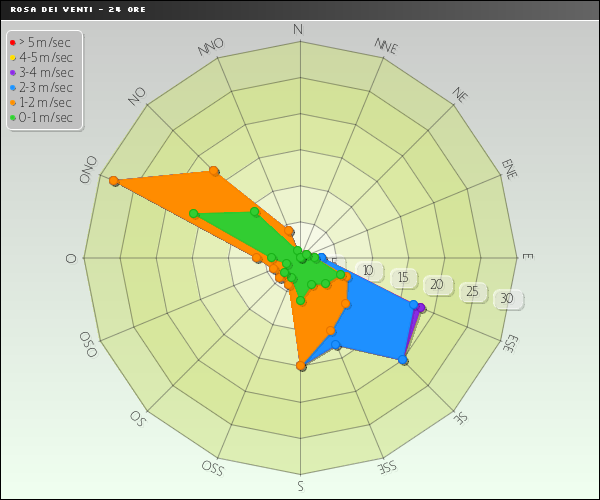Click the scale label '30'
Viewport: 600px width, 500px height.
508,299
